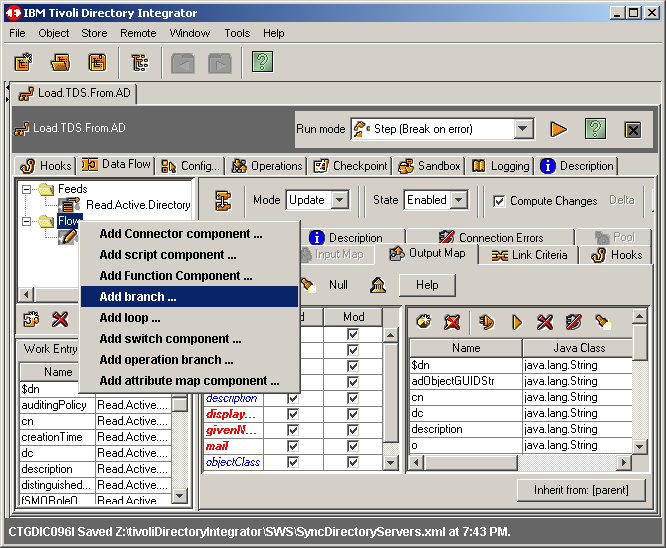Screen dimensions: 666x548
Task: Select 'Add branch ...' from context menu
Action: 138,296
